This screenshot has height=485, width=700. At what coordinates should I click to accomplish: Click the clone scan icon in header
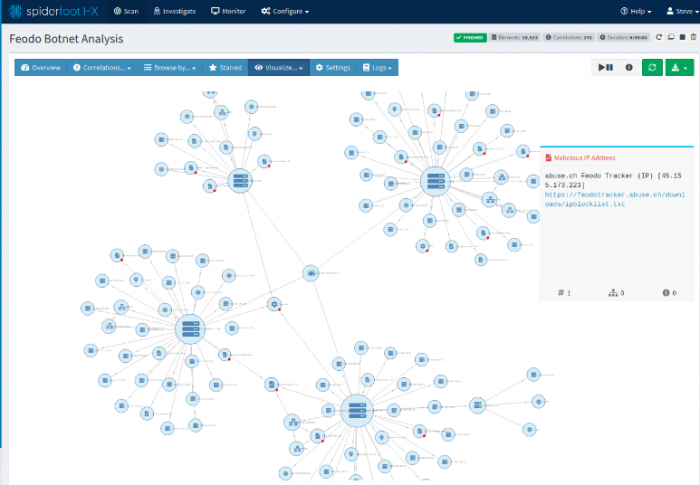[x=671, y=37]
